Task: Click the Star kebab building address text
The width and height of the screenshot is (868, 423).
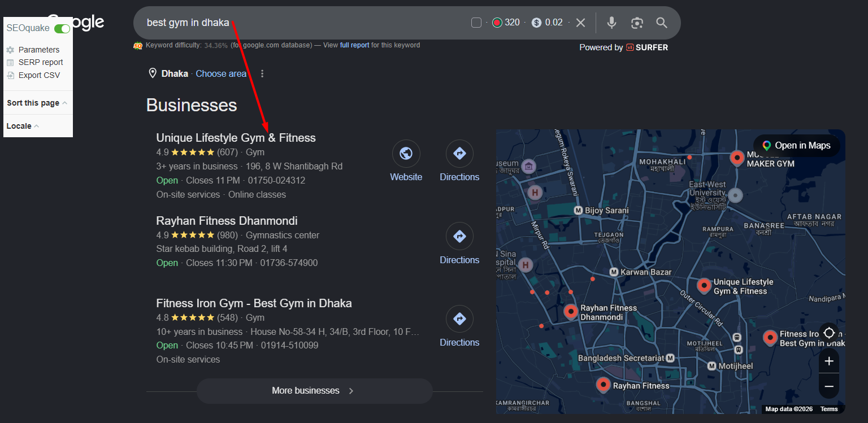Action: (x=222, y=249)
